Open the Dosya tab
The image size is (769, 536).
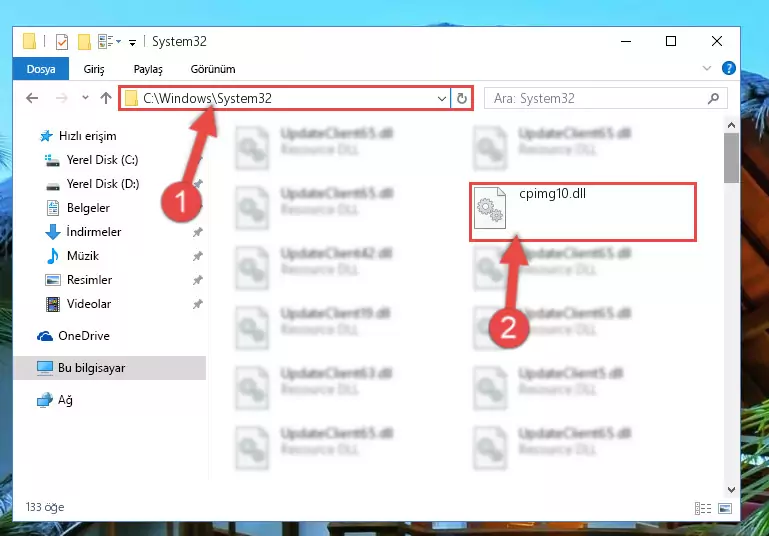[41, 69]
